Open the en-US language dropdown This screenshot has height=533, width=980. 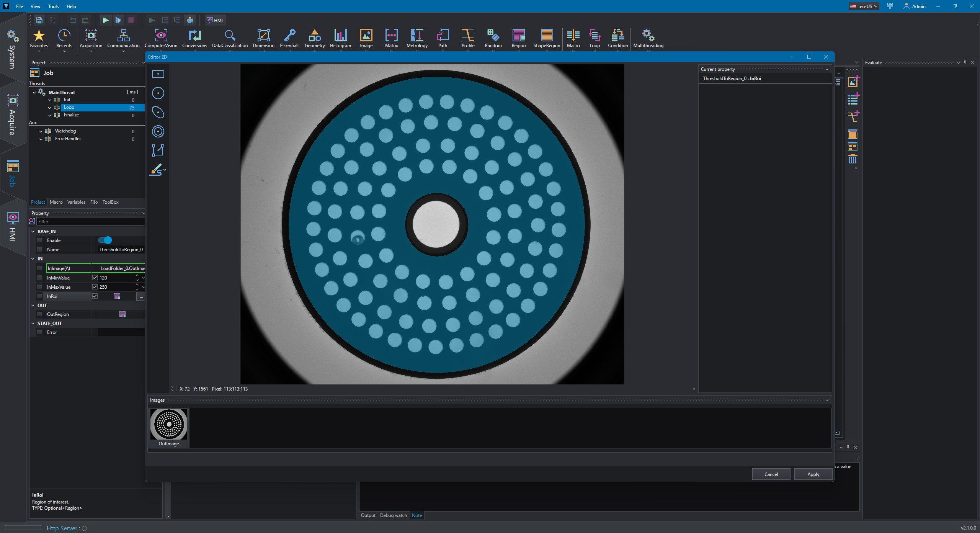pyautogui.click(x=864, y=6)
